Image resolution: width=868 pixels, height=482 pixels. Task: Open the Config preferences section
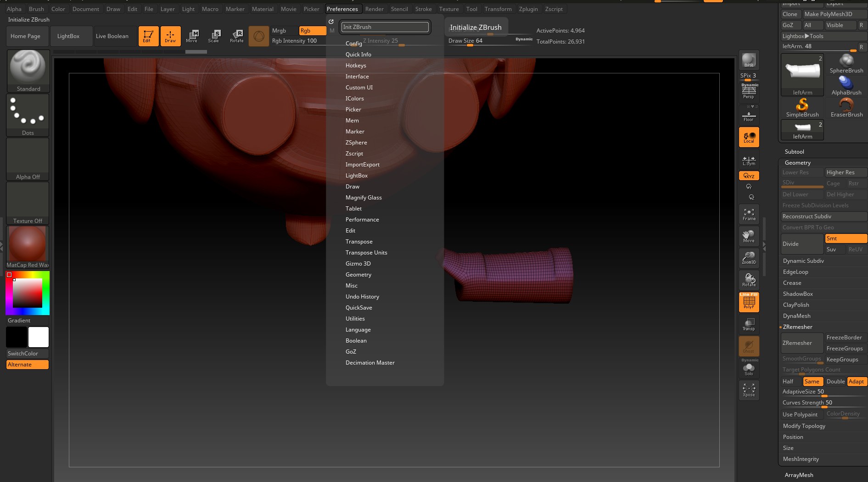tap(354, 44)
